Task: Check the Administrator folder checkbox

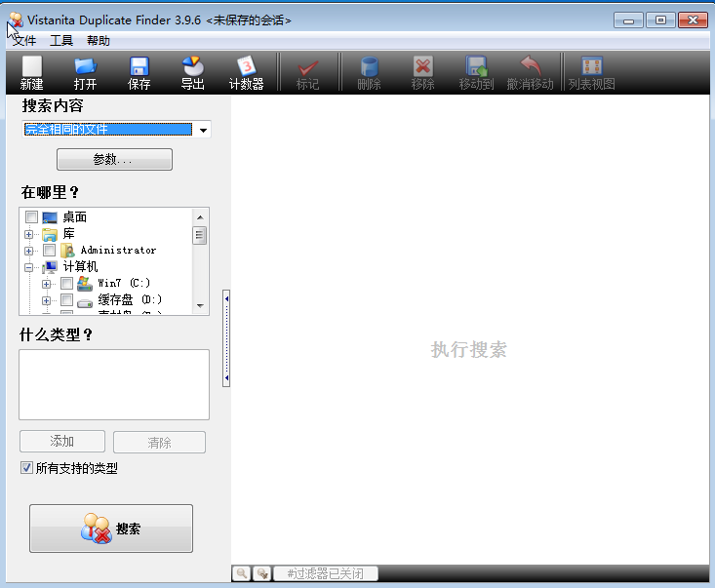Action: pos(49,250)
